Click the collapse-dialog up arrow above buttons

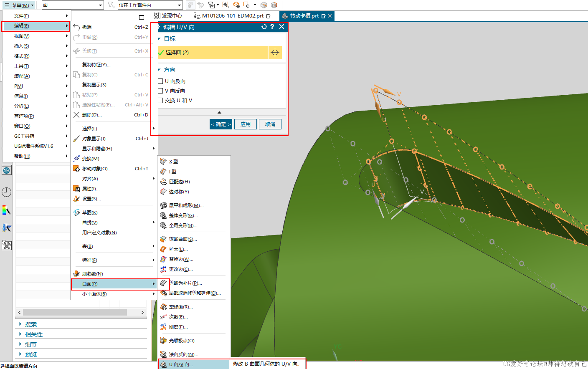[219, 112]
